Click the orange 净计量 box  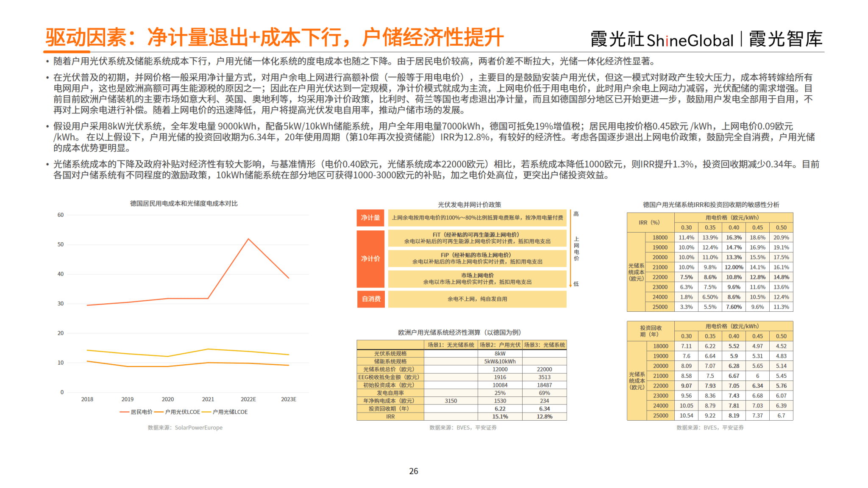click(370, 218)
